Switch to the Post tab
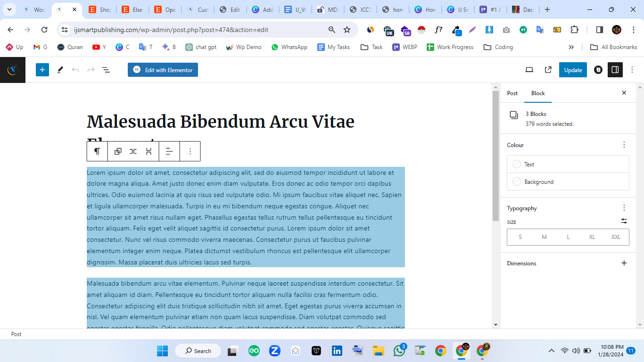 (512, 93)
